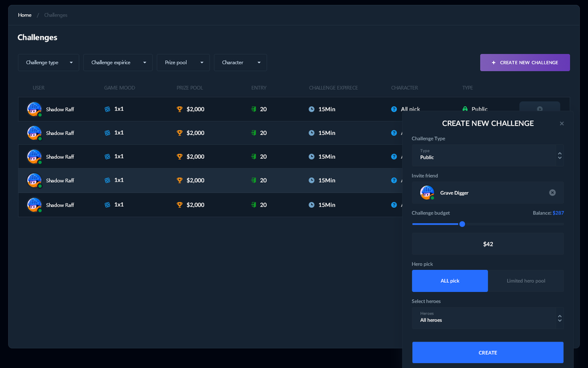
Task: Click the Balance $287 amount
Action: [558, 213]
